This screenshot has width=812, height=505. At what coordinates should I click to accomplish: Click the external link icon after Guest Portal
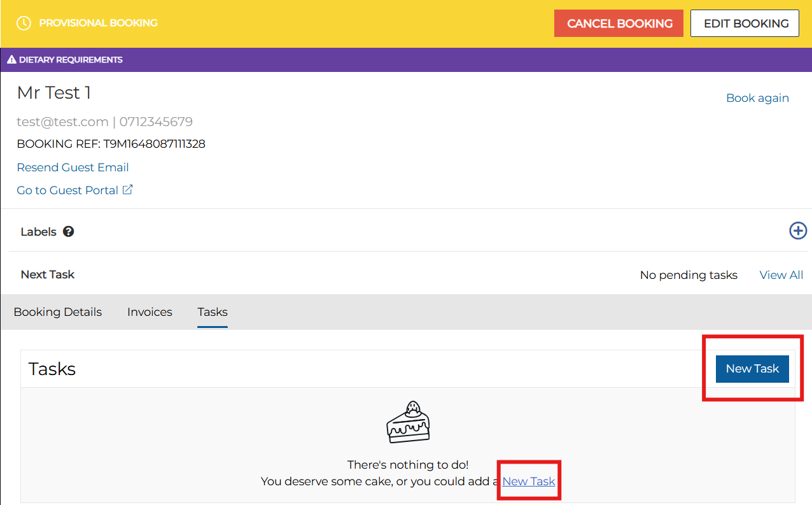click(127, 190)
